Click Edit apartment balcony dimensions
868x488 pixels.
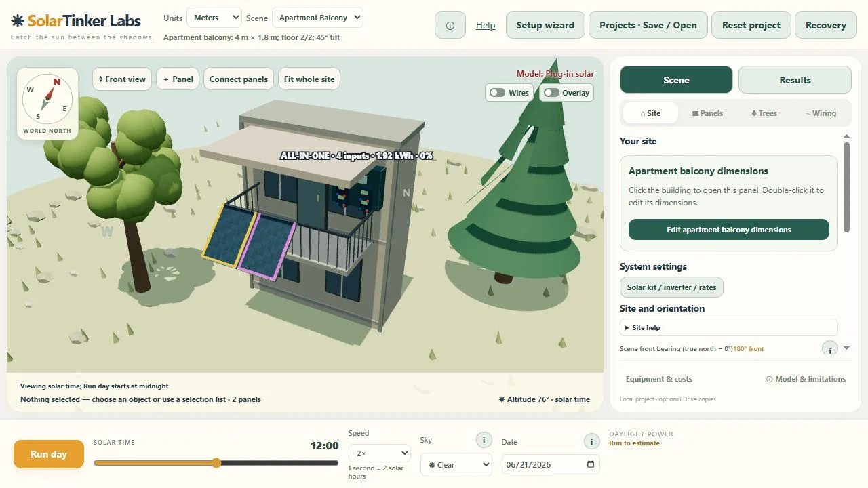click(729, 230)
